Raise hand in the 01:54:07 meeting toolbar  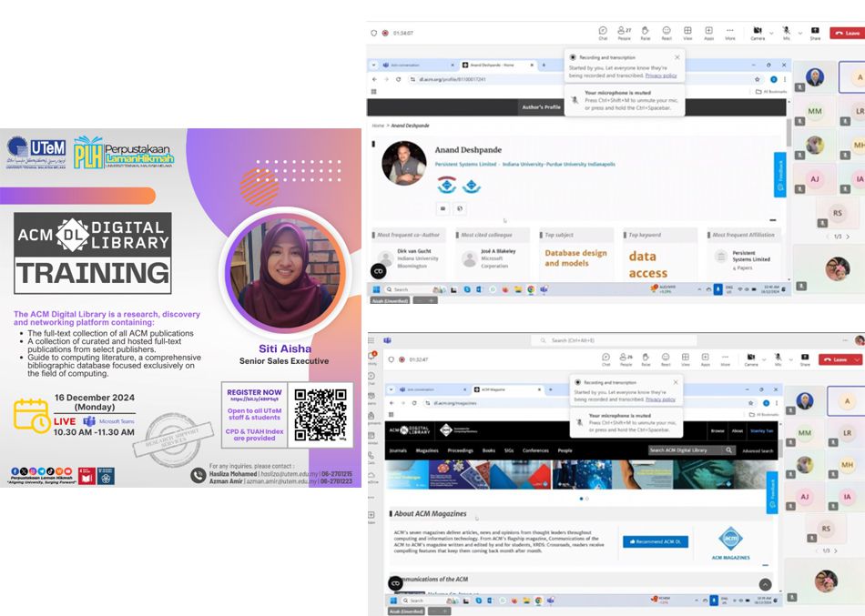coord(646,32)
